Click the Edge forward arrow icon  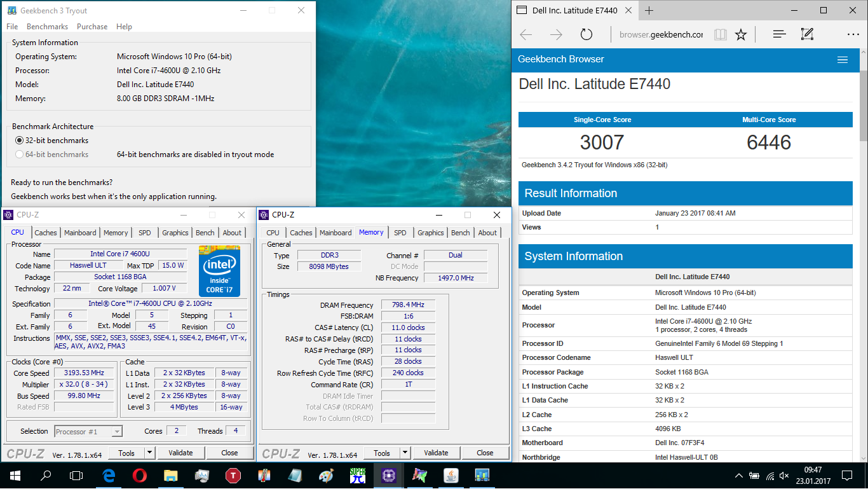(x=556, y=35)
